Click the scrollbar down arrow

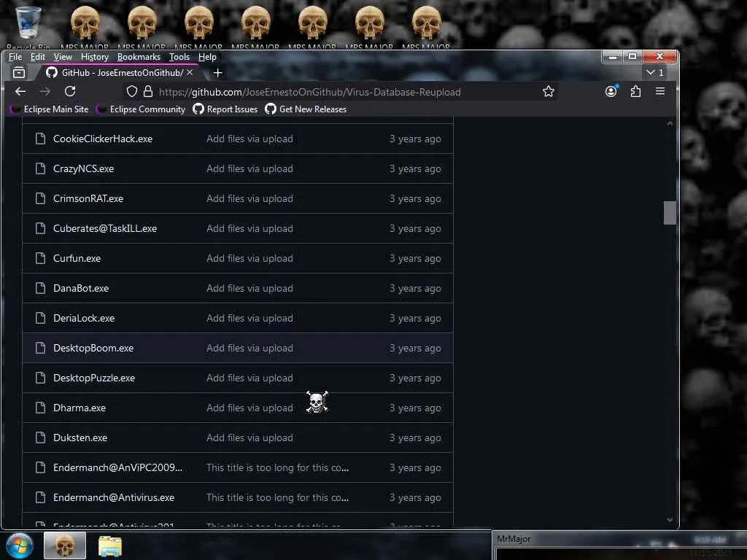click(x=670, y=519)
